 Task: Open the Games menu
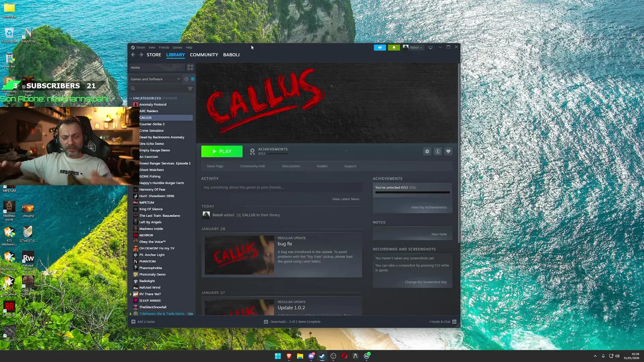point(178,47)
